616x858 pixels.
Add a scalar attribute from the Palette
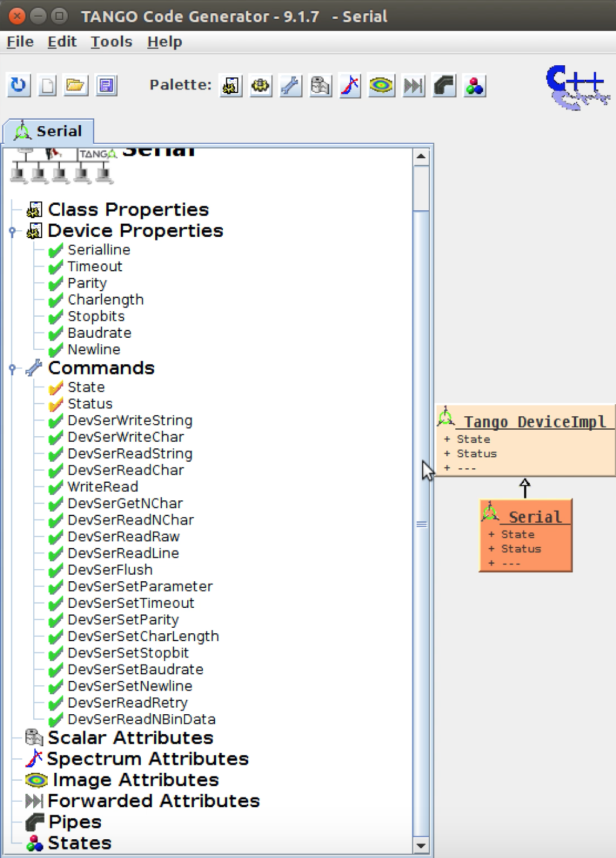click(x=321, y=86)
